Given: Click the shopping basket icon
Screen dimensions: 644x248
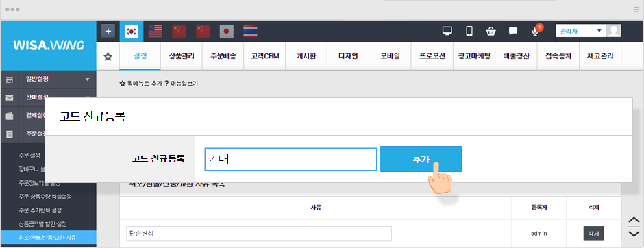Looking at the screenshot, I should pos(491,31).
